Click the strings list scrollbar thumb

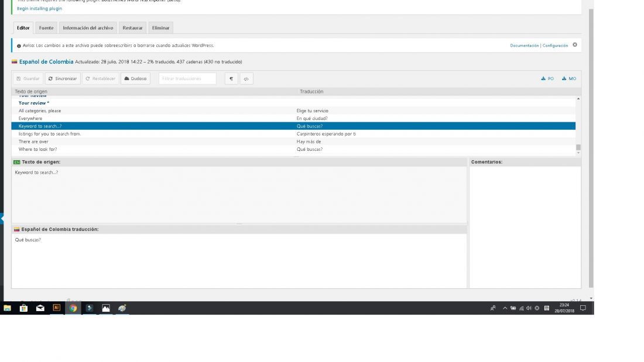(x=578, y=147)
